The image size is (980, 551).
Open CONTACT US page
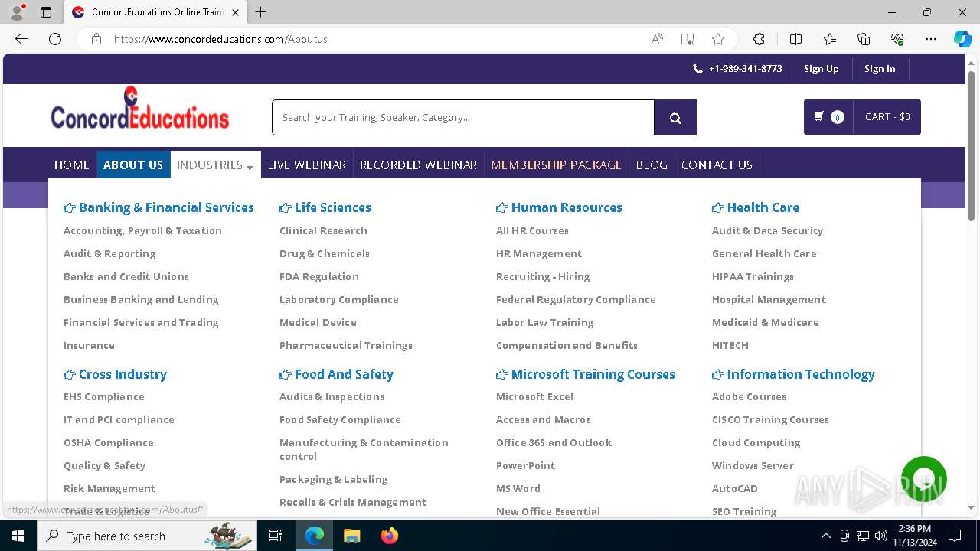(x=717, y=165)
